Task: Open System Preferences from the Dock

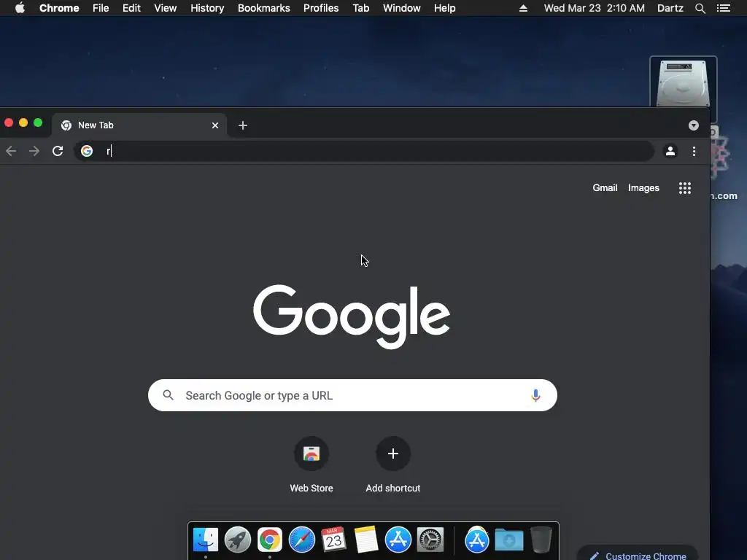Action: click(430, 540)
